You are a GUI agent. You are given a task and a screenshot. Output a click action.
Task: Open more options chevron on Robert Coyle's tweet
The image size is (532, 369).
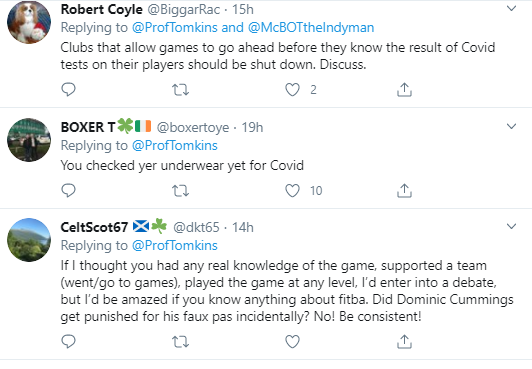tap(511, 8)
